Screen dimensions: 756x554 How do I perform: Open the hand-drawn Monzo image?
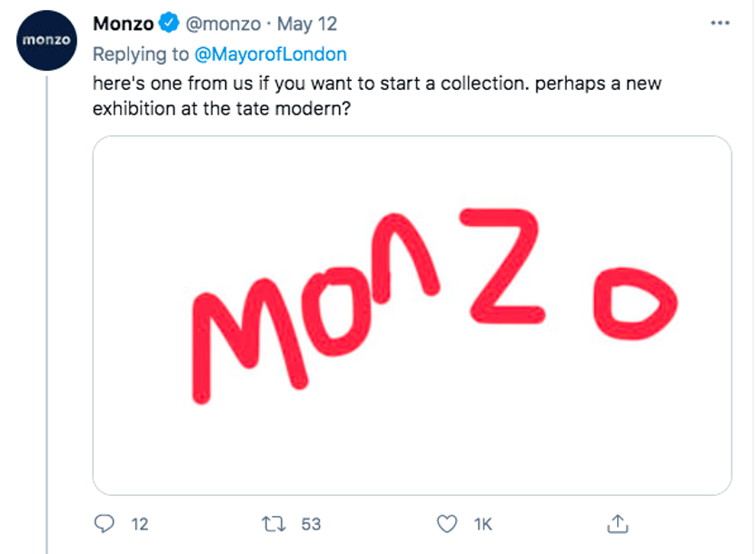(x=411, y=312)
